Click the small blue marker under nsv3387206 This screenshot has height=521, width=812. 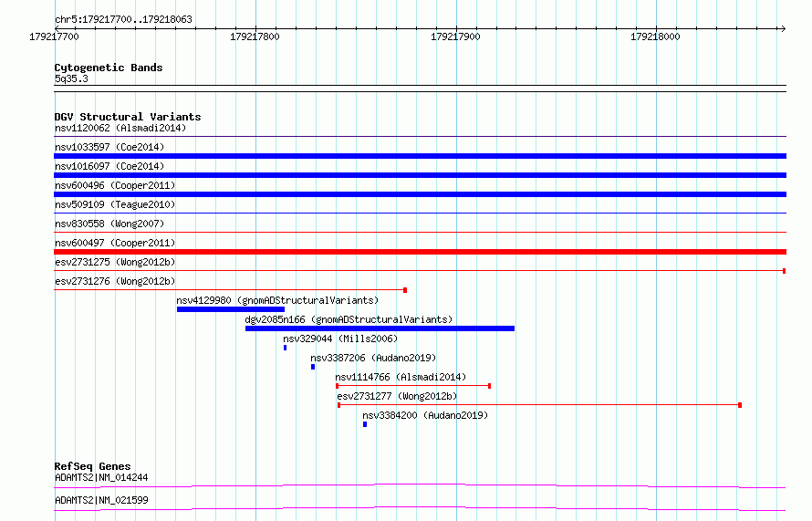pos(313,367)
